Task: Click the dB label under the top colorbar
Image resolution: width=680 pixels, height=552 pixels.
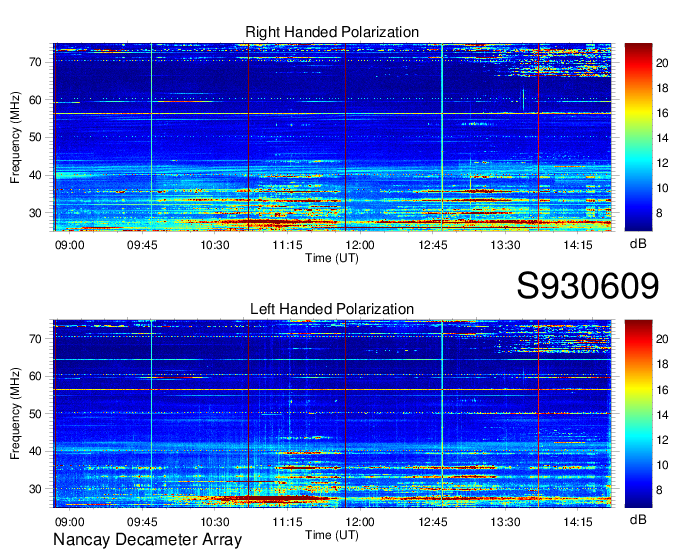Action: tap(638, 244)
